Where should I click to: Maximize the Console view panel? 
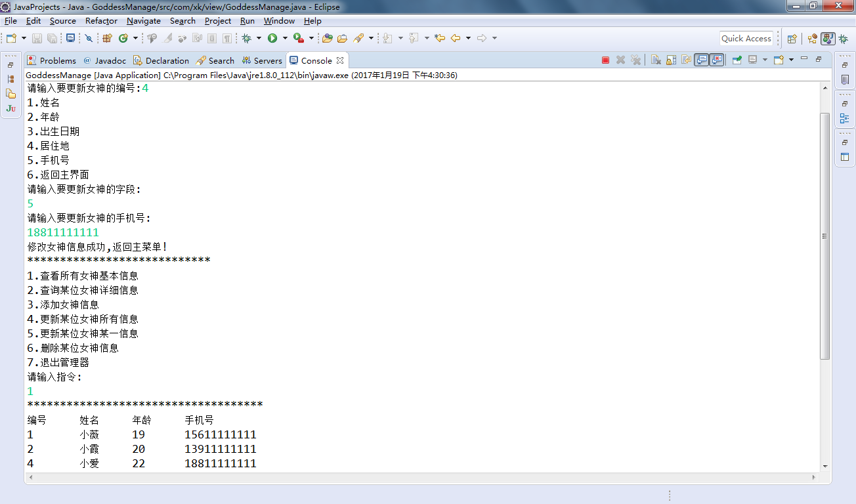[x=819, y=58]
